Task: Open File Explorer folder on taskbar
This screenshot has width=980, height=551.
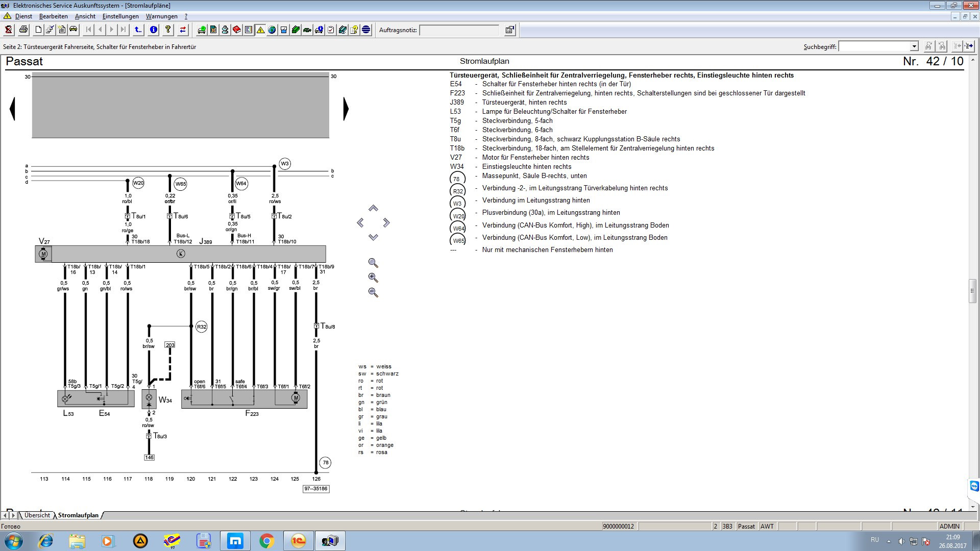Action: coord(77,541)
